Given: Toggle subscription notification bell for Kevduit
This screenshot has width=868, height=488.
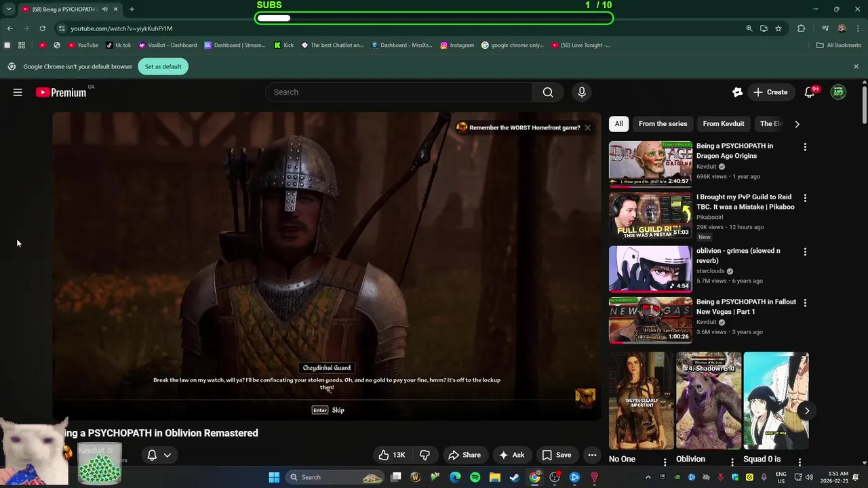Looking at the screenshot, I should coord(152,455).
